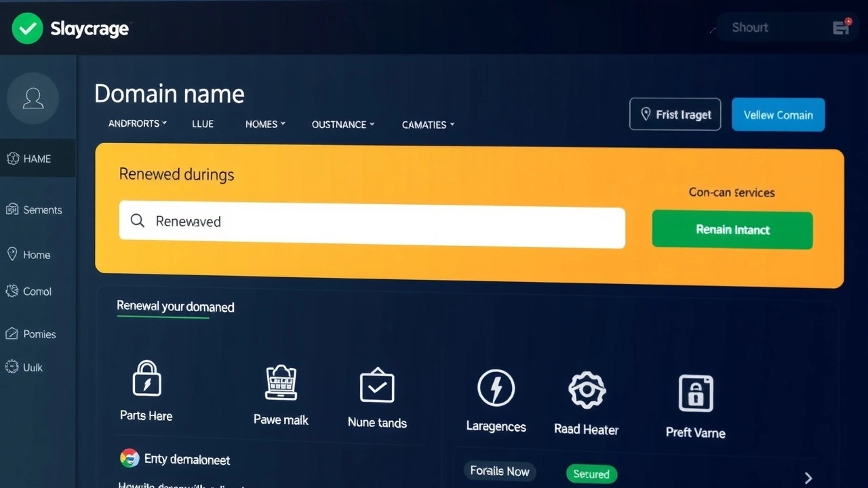The width and height of the screenshot is (868, 488).
Task: Click the magnifier search icon
Action: (x=138, y=221)
